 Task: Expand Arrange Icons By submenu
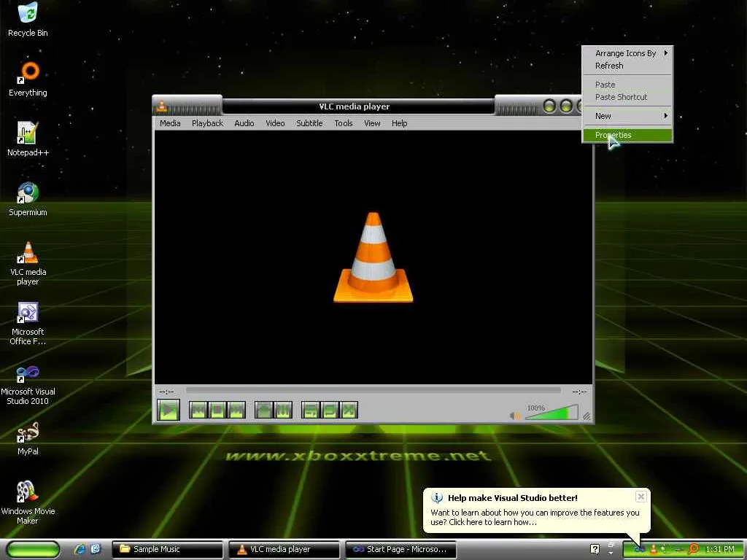point(627,53)
